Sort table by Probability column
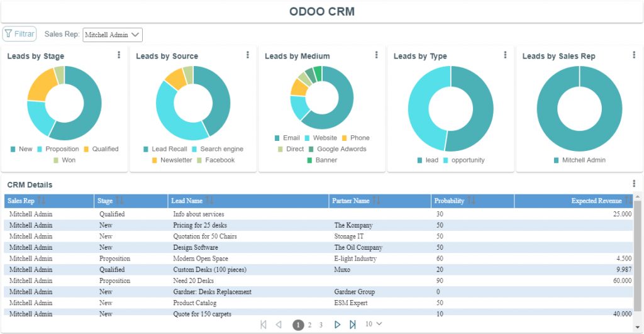This screenshot has width=644, height=334. pyautogui.click(x=472, y=201)
